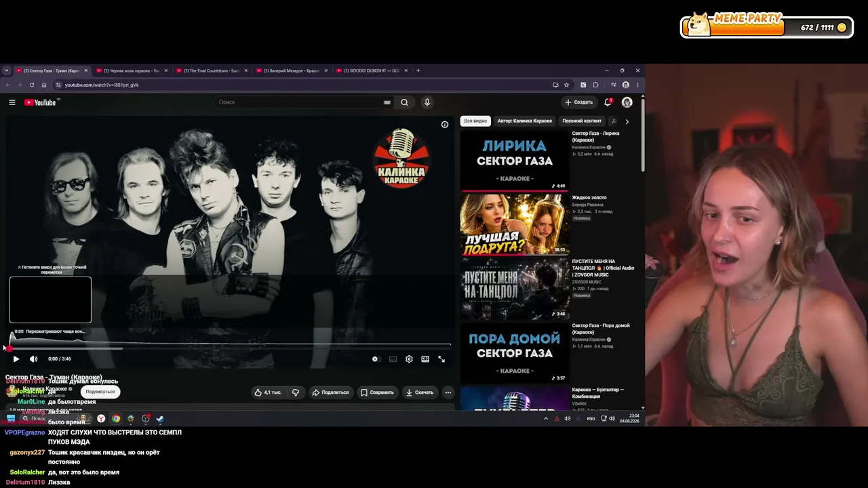Image resolution: width=868 pixels, height=488 pixels.
Task: Open the YouTube guide hamburger menu
Action: pos(12,102)
